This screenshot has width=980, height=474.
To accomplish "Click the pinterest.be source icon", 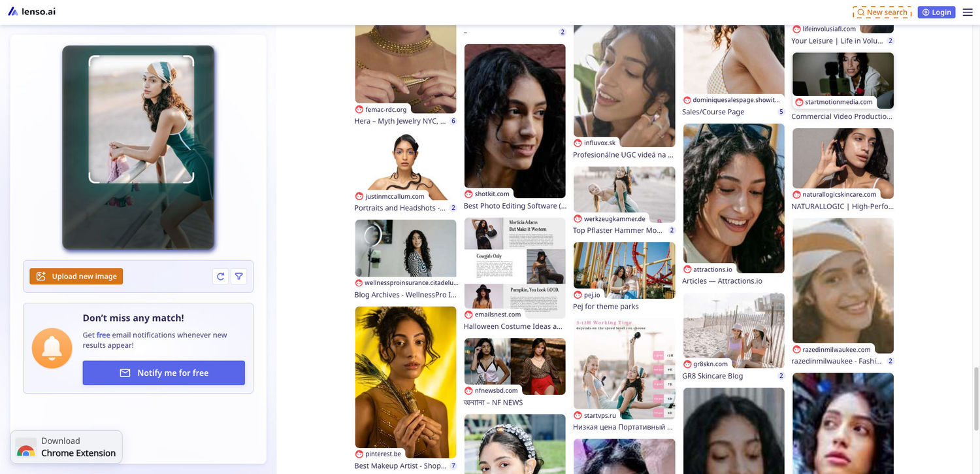I will click(x=359, y=454).
